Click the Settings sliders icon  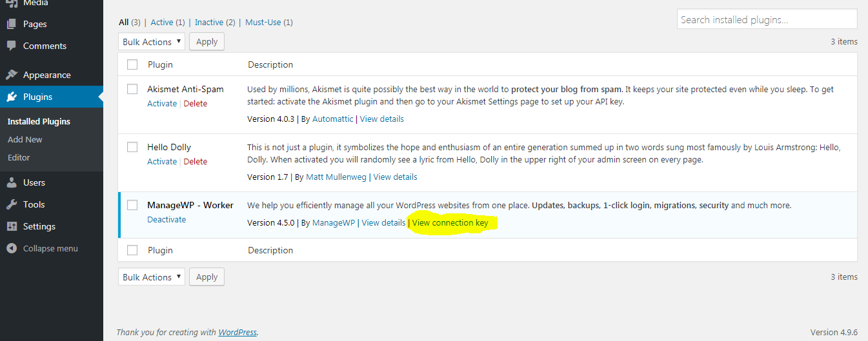(x=12, y=227)
